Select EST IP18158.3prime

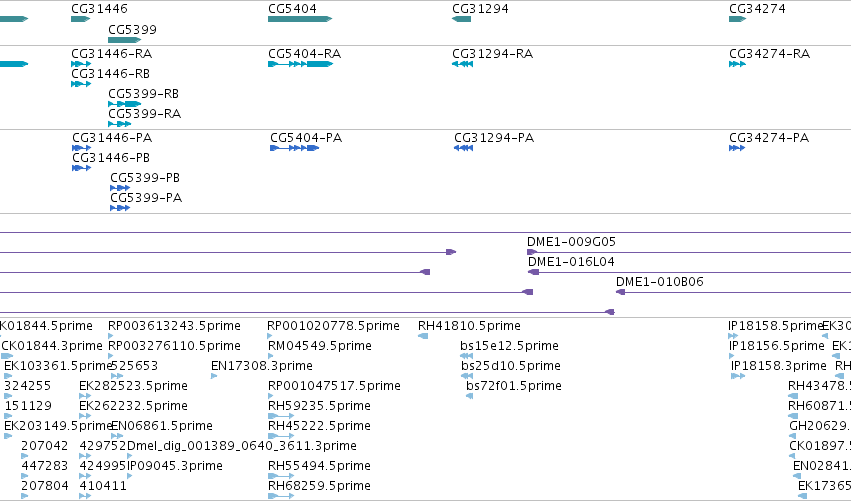tap(779, 366)
